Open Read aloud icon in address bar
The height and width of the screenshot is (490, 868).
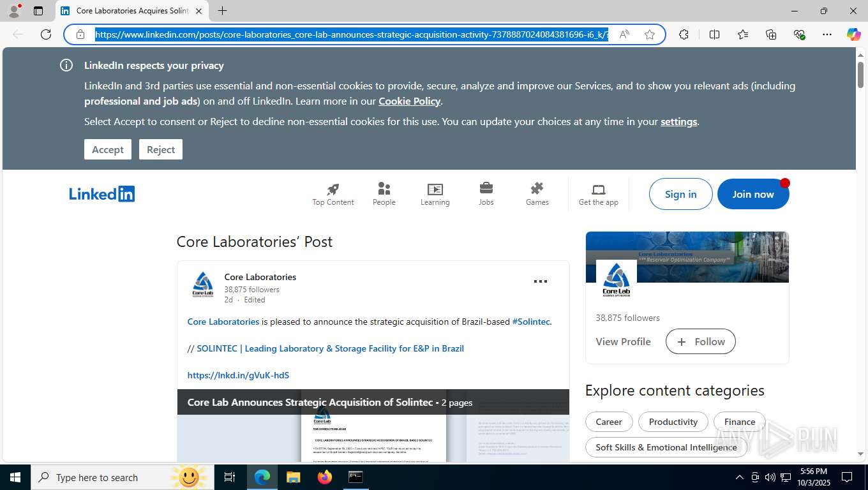pos(624,34)
